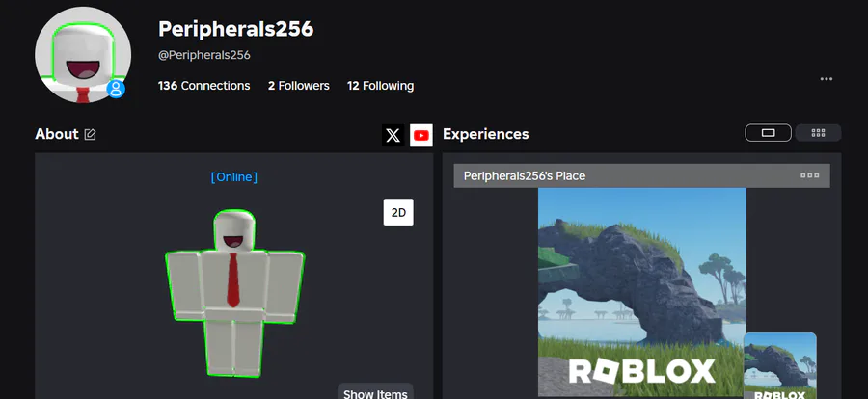This screenshot has height=399, width=868.
Task: Open the profile three-dots options menu
Action: pos(827,79)
